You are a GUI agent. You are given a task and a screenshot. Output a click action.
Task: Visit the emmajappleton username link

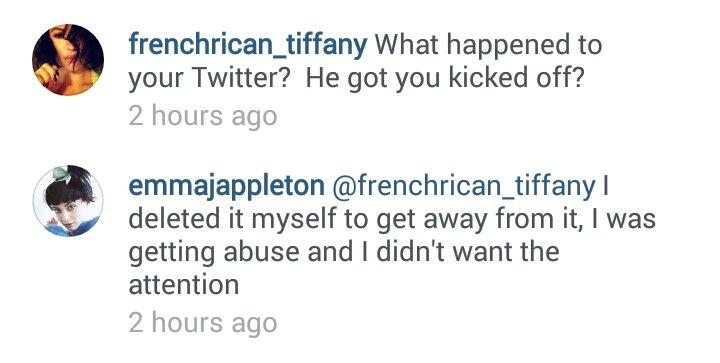226,186
